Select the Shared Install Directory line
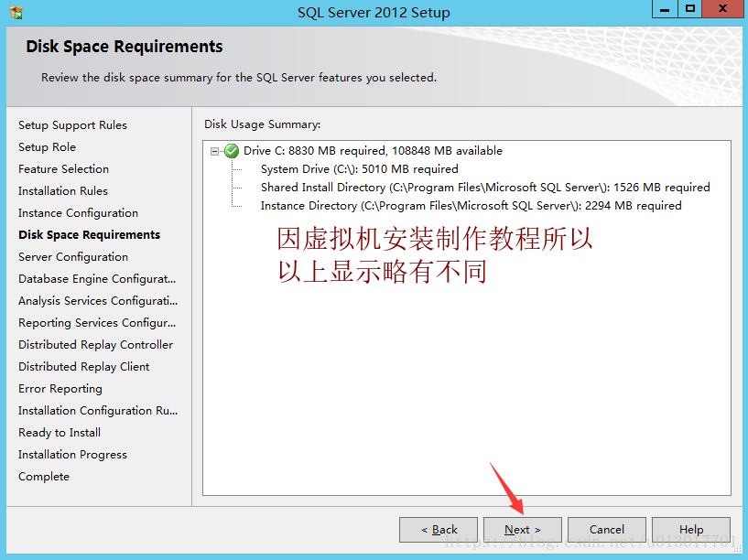The image size is (748, 560). [x=485, y=188]
